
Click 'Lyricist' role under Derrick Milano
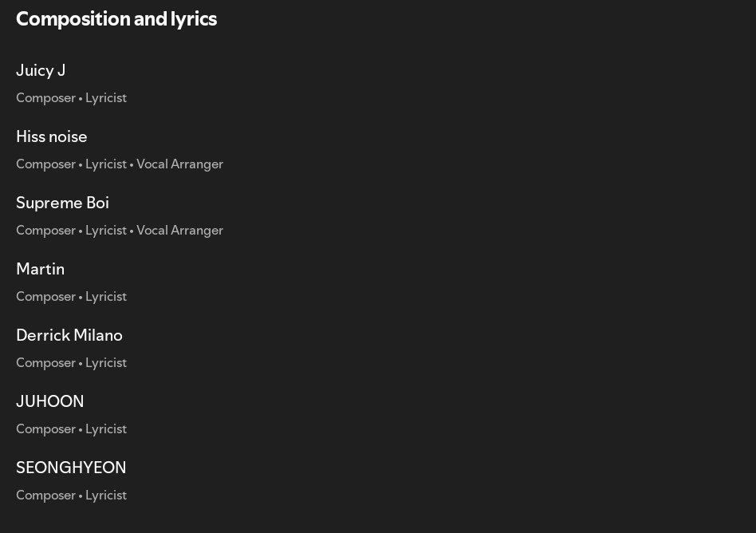(x=106, y=363)
